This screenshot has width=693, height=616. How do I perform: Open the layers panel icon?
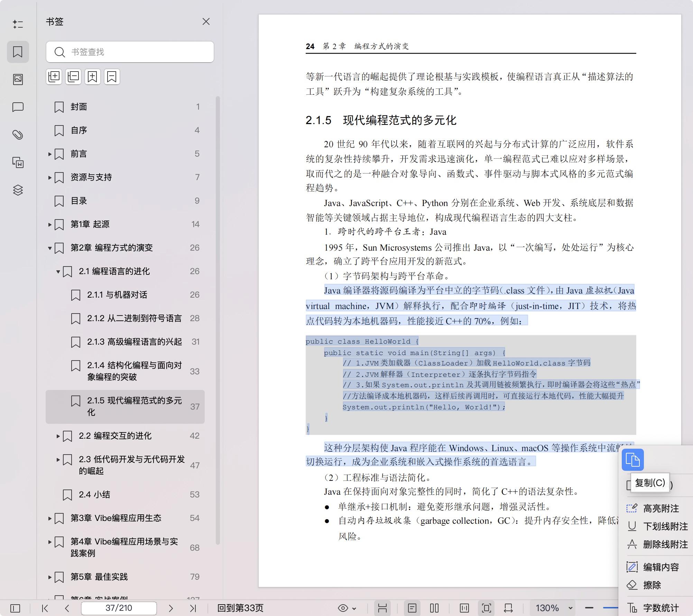18,190
